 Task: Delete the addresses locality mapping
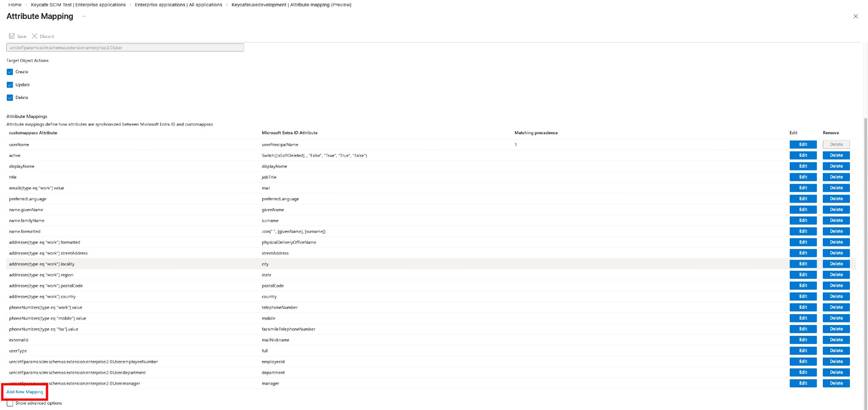coord(836,264)
